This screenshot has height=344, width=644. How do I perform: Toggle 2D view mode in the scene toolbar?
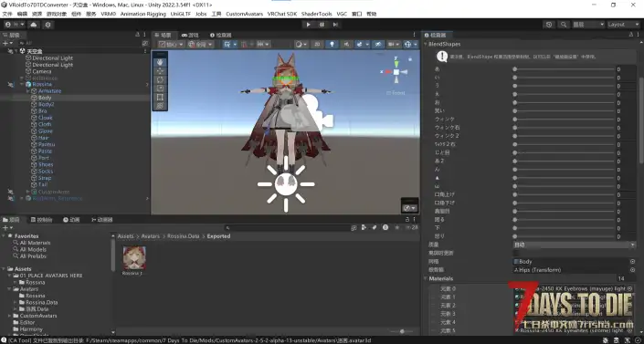tap(317, 44)
